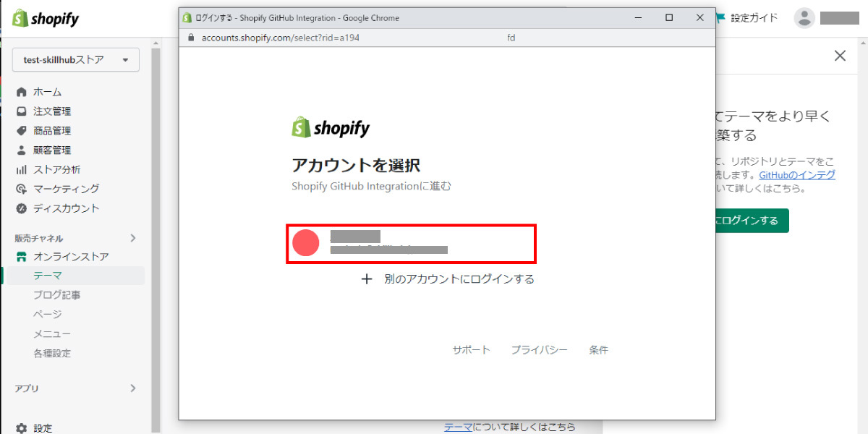The height and width of the screenshot is (434, 868).
Task: Click the target icon beside マーケティング
Action: pos(21,189)
